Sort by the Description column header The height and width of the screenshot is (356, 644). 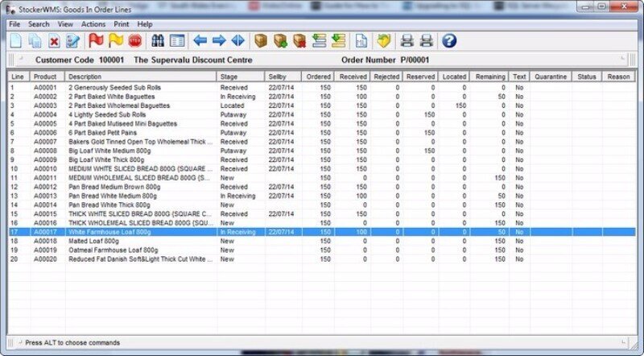click(141, 77)
